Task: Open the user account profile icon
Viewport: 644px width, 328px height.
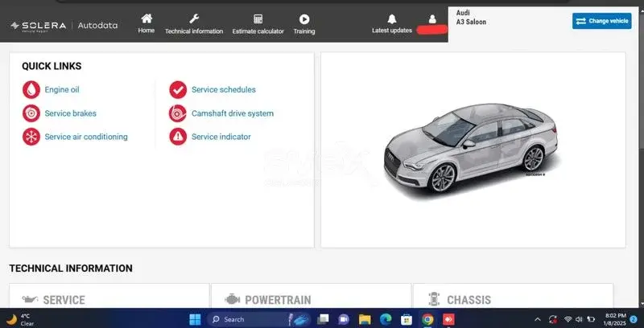Action: point(432,18)
